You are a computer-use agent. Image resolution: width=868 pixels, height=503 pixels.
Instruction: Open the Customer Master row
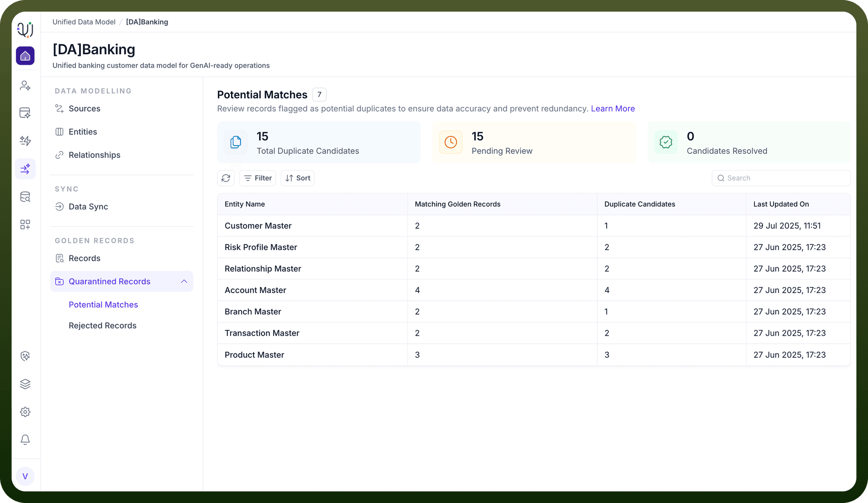(x=534, y=226)
